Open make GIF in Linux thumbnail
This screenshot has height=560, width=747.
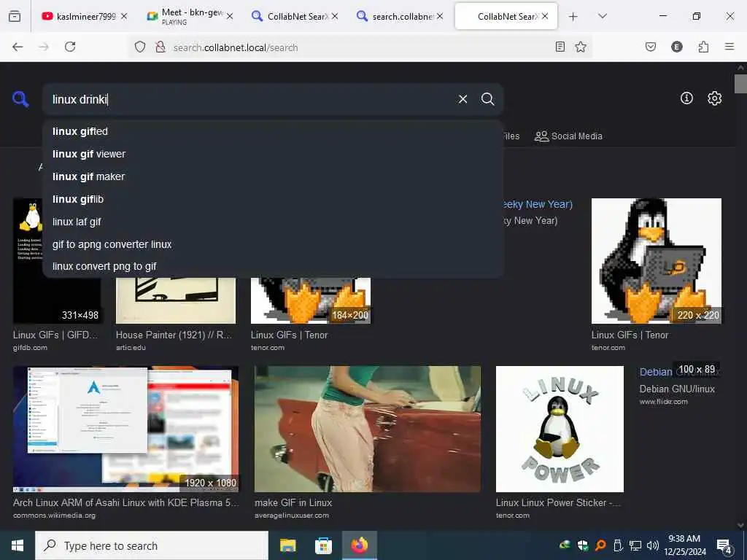pos(368,429)
